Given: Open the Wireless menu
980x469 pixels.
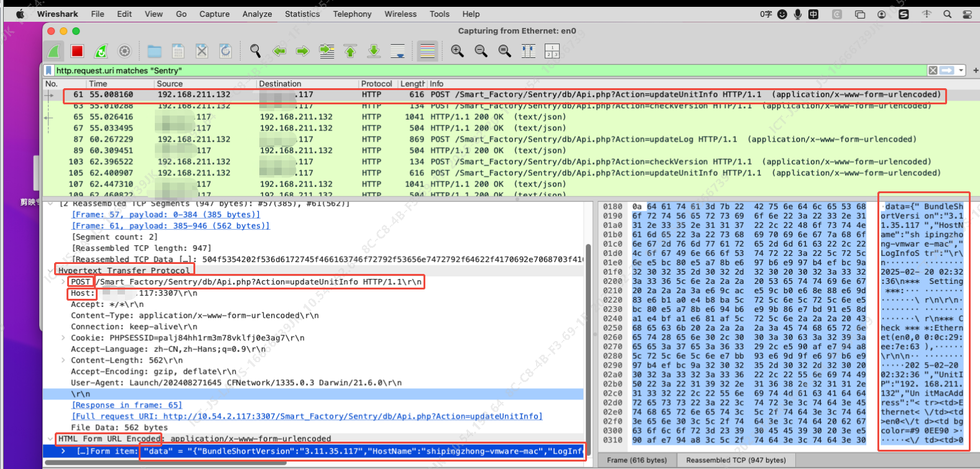Looking at the screenshot, I should tap(400, 14).
